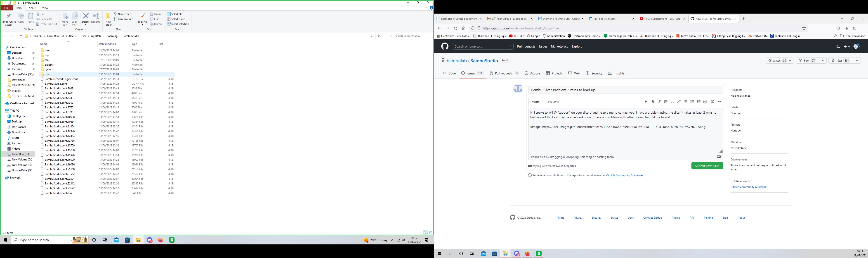Submit the new issue

coord(707,166)
